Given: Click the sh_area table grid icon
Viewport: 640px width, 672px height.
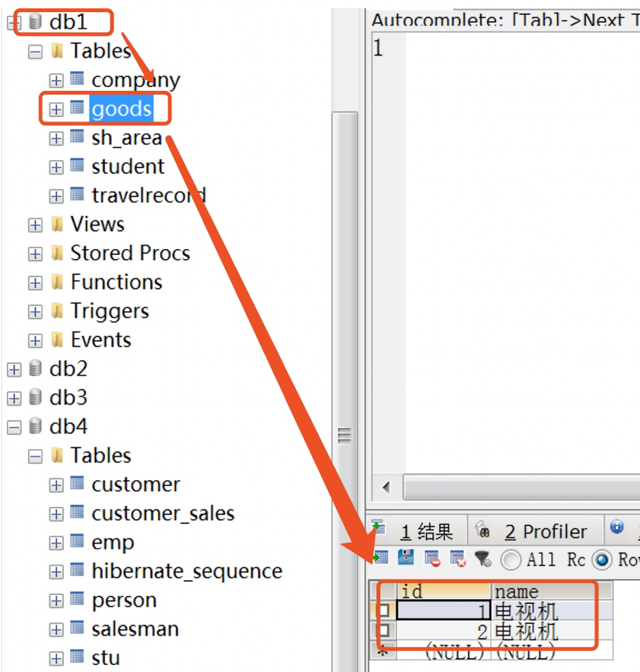Looking at the screenshot, I should tap(77, 136).
